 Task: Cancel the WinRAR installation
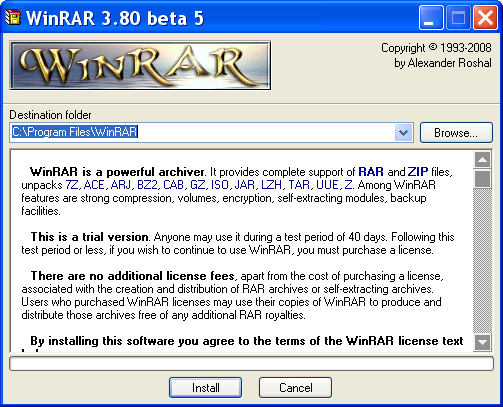point(295,388)
